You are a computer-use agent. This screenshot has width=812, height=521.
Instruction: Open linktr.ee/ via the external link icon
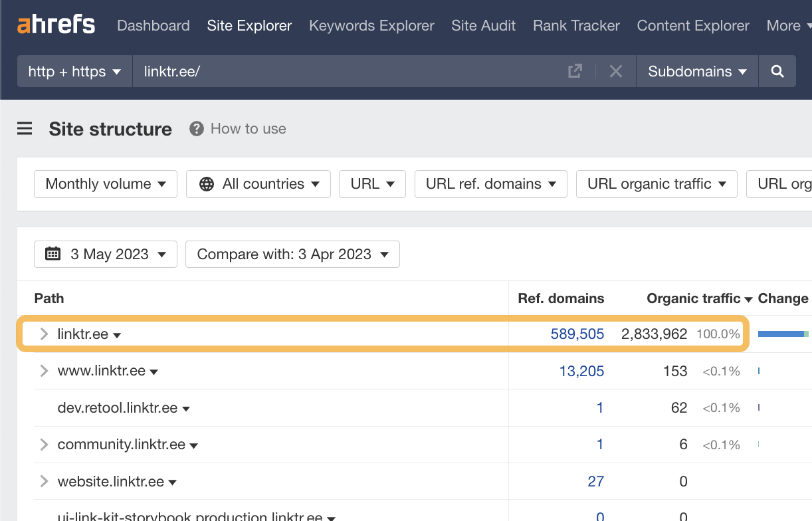[x=574, y=70]
